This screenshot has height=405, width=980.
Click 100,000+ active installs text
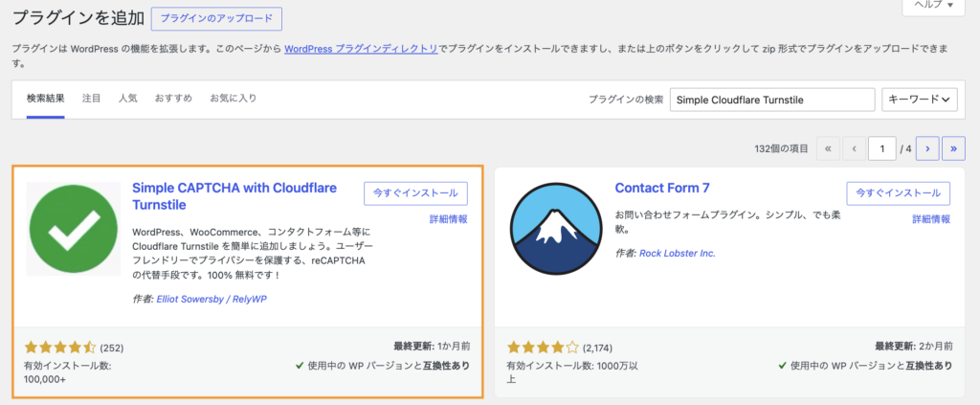44,379
